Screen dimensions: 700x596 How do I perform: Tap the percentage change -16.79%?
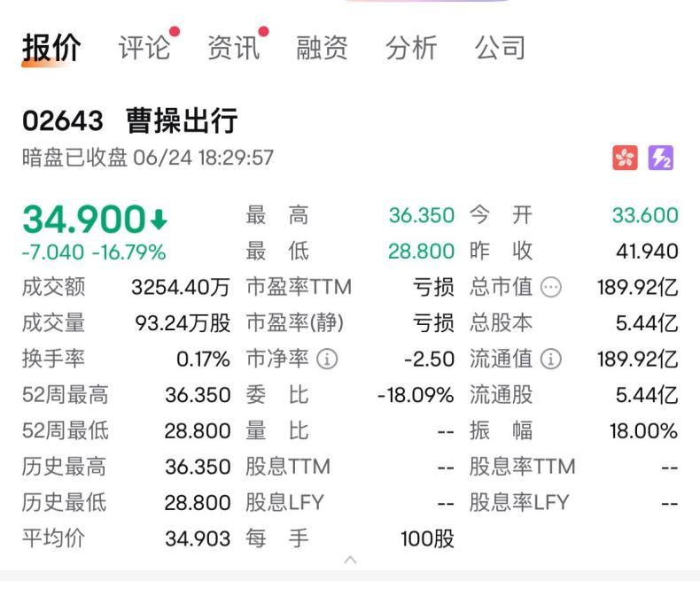(x=129, y=252)
